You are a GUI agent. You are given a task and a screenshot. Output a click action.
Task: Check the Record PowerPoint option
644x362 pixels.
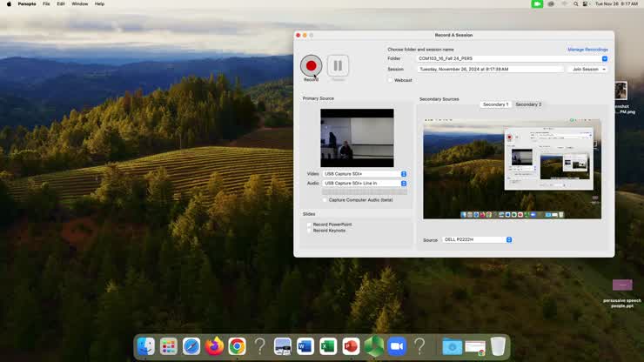coord(309,225)
